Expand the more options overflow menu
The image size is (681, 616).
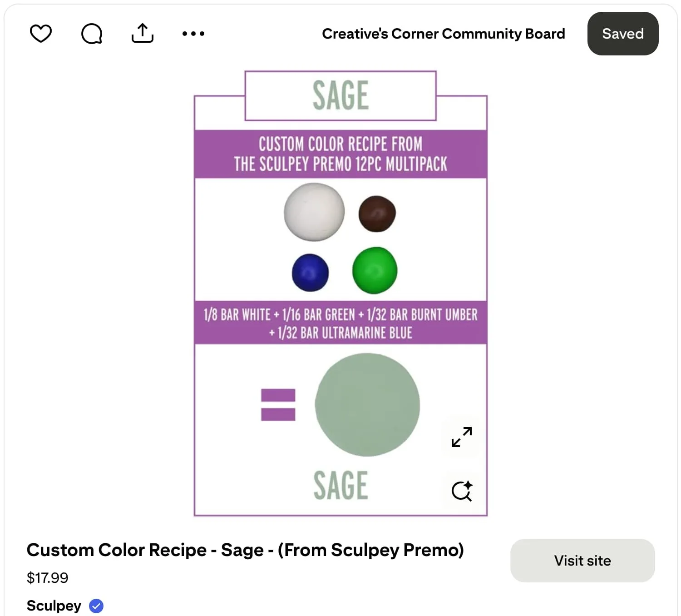193,33
